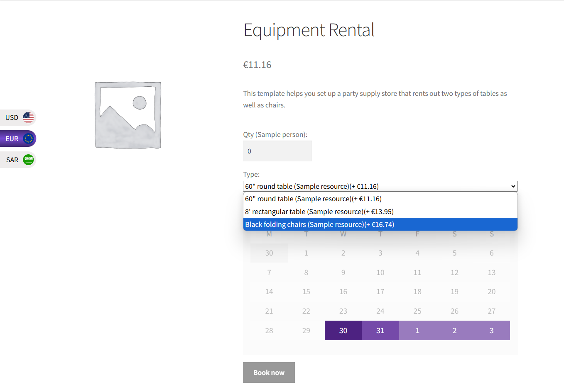The width and height of the screenshot is (564, 392).
Task: Select the highlighted date 31
Action: tap(380, 331)
